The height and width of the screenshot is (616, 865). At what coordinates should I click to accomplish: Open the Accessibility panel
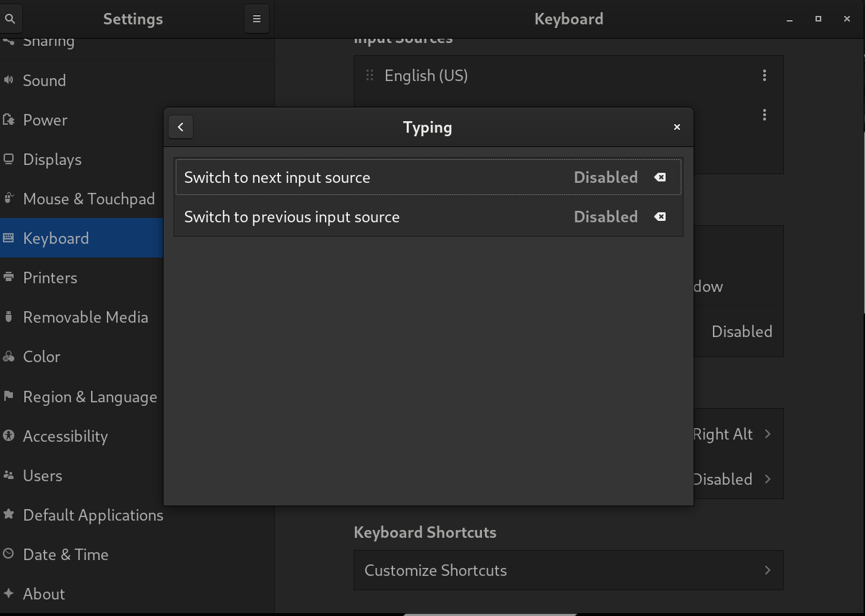(65, 436)
